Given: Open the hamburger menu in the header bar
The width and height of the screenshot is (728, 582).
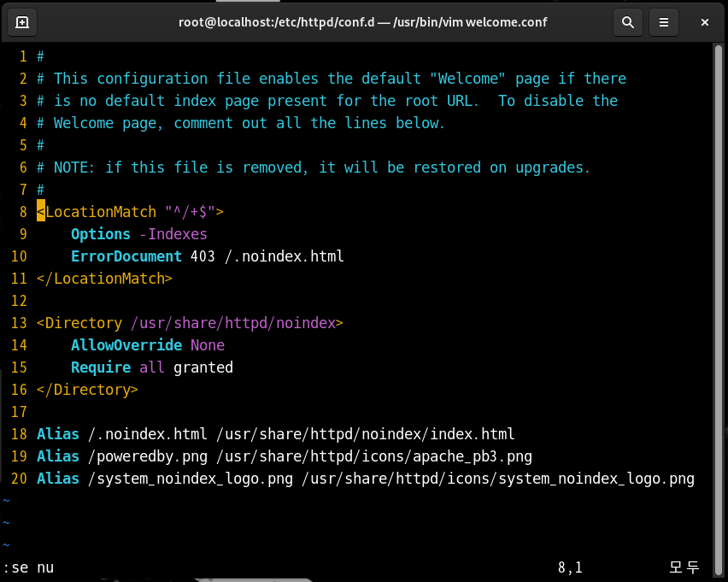Looking at the screenshot, I should click(x=664, y=22).
